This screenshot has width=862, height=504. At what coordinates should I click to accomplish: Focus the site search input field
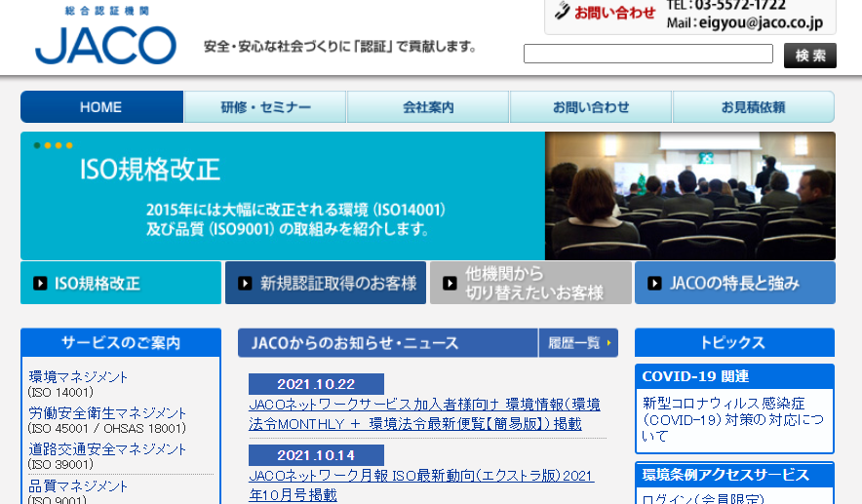[648, 54]
